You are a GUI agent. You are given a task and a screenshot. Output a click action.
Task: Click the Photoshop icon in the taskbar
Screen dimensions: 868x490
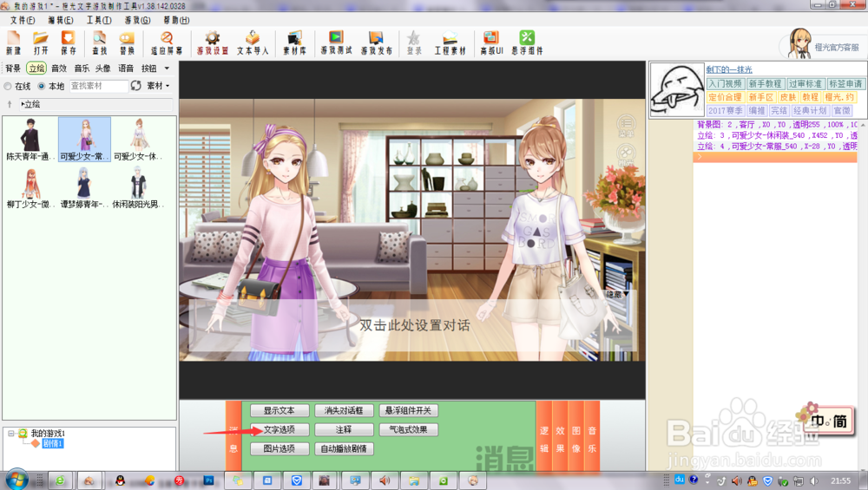pos(208,480)
